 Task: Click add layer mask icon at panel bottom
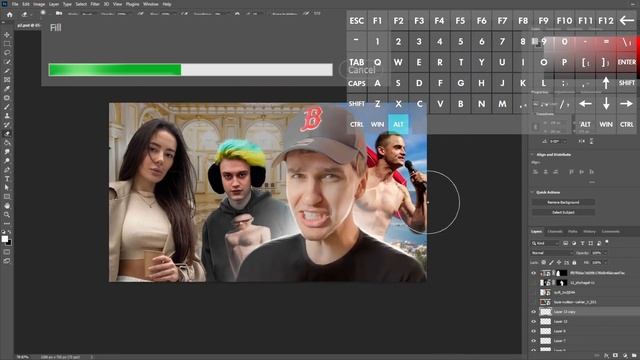(x=616, y=356)
